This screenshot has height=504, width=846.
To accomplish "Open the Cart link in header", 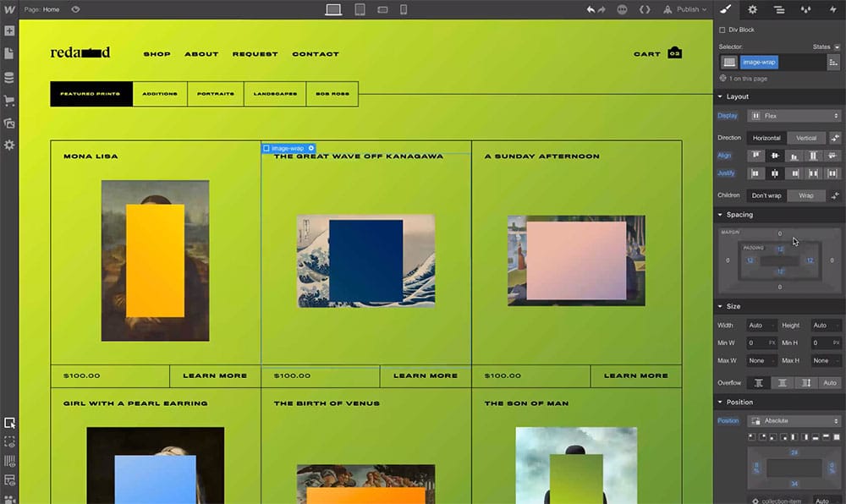I will pos(657,53).
